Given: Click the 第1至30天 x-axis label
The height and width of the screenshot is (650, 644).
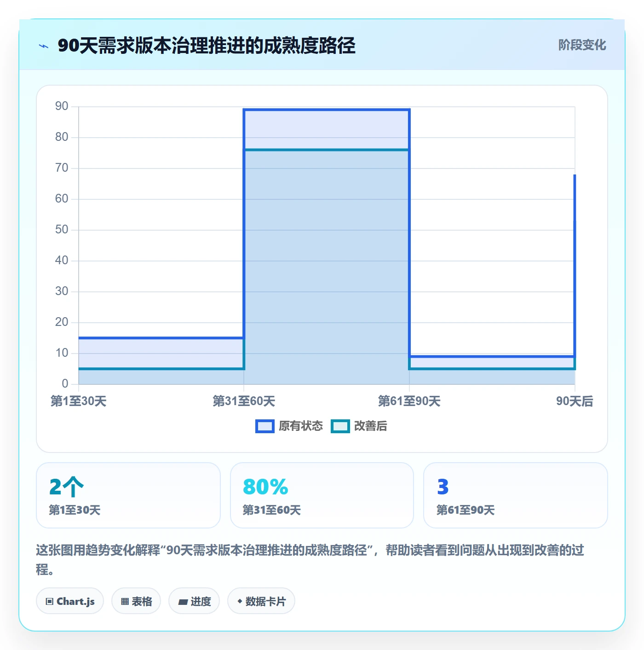Looking at the screenshot, I should click(x=78, y=401).
